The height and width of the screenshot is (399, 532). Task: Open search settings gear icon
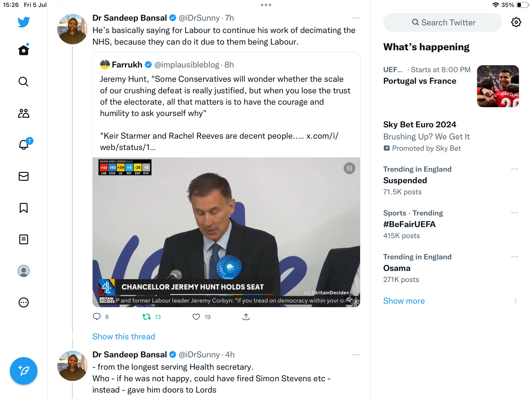[x=516, y=22]
